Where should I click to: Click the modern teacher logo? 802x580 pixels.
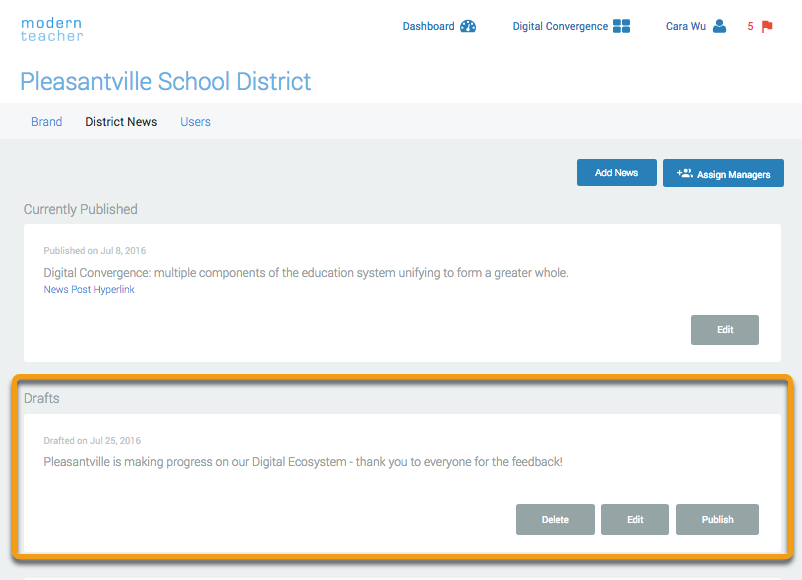click(x=52, y=30)
